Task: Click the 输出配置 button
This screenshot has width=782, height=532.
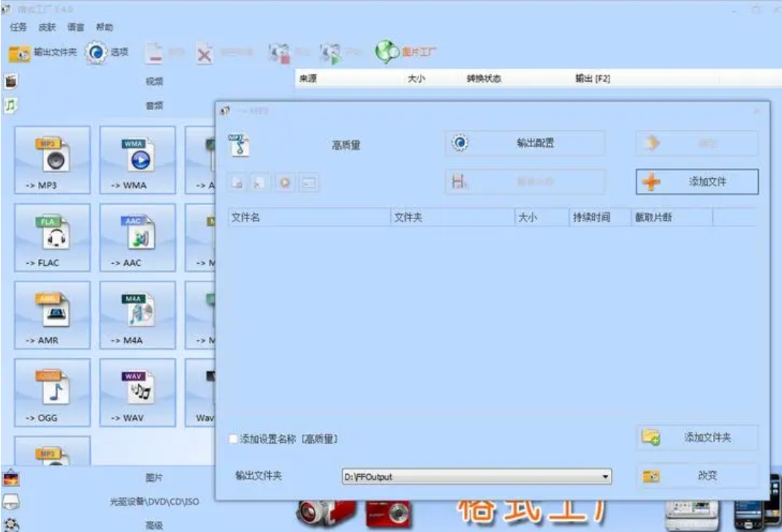Action: [x=525, y=143]
